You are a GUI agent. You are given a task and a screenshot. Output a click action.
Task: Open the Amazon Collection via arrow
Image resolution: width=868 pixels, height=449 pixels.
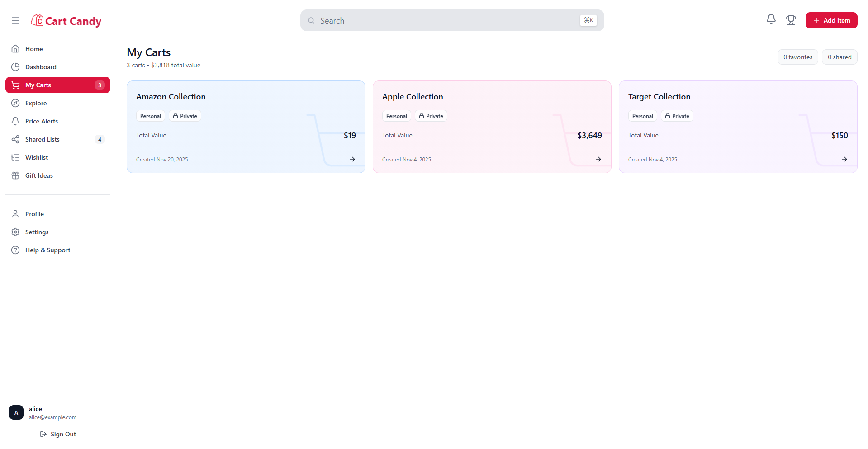pos(352,159)
